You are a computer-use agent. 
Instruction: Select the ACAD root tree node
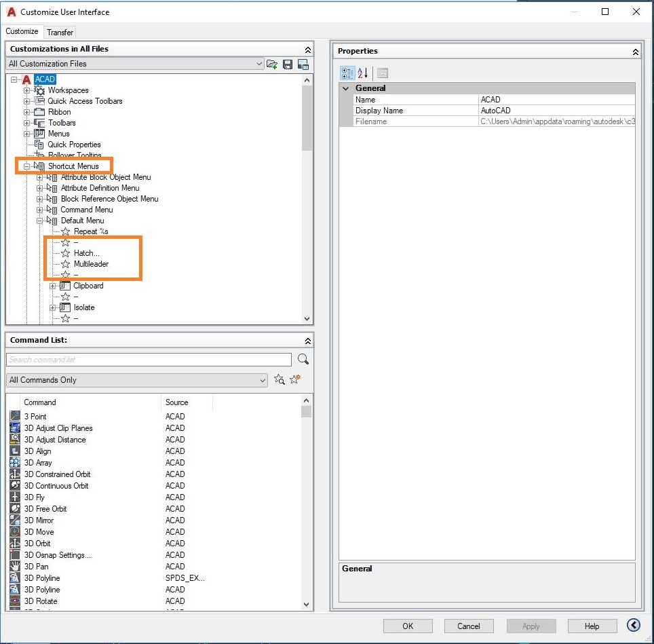[x=45, y=79]
